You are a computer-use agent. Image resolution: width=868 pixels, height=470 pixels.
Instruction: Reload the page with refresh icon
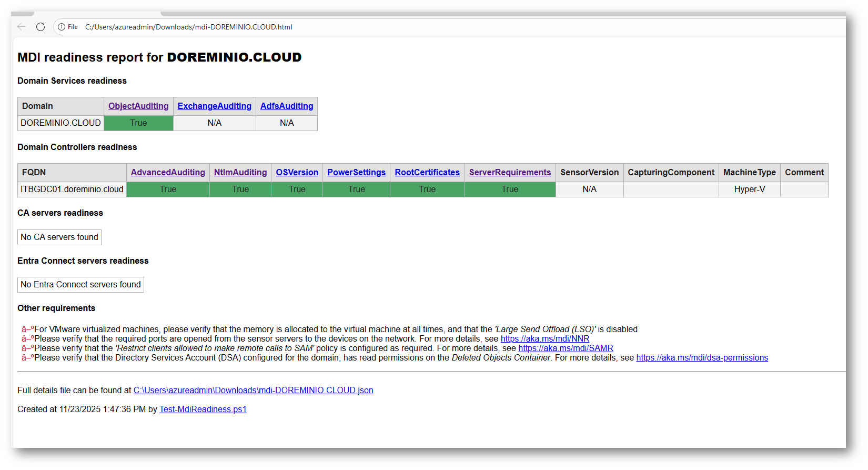(x=41, y=27)
